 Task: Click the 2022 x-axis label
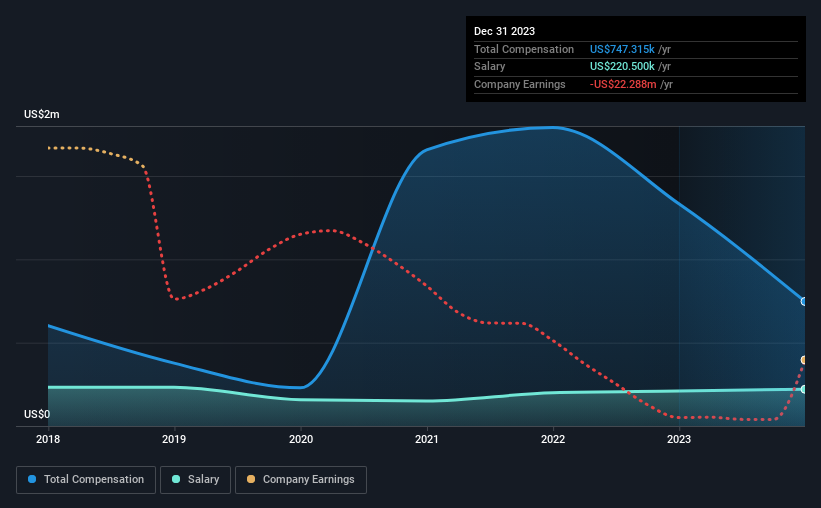coord(553,439)
